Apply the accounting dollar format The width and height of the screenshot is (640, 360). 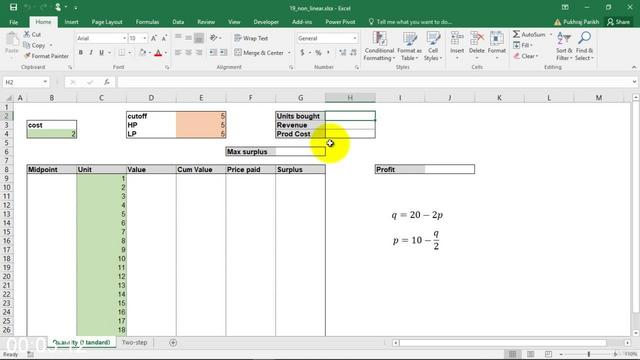pyautogui.click(x=302, y=53)
